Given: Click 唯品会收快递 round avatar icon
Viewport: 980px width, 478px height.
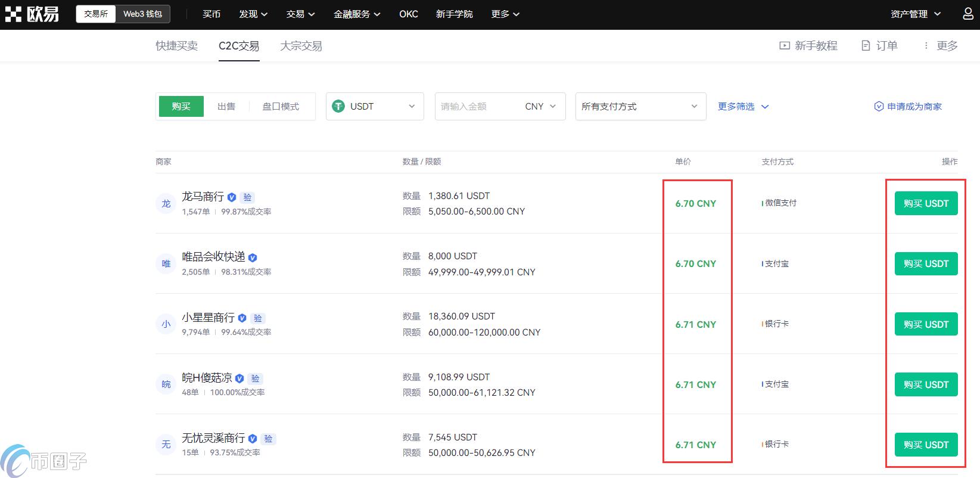Looking at the screenshot, I should click(166, 263).
